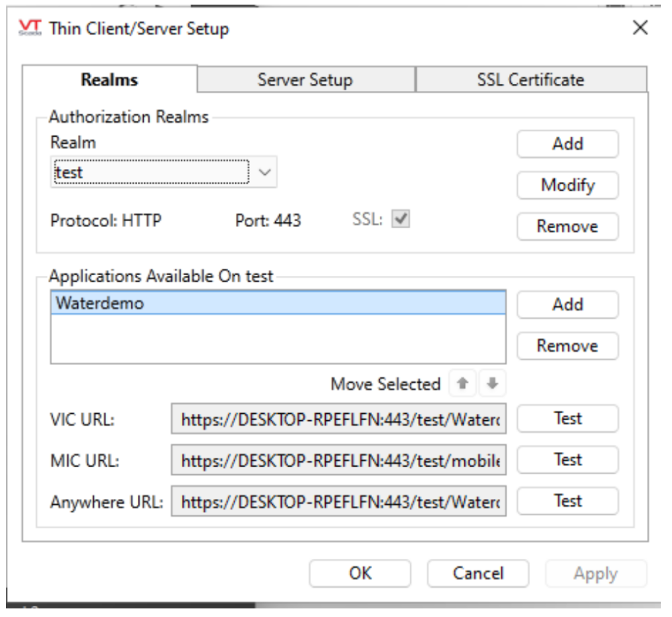Test the Anywhere URL

click(567, 501)
